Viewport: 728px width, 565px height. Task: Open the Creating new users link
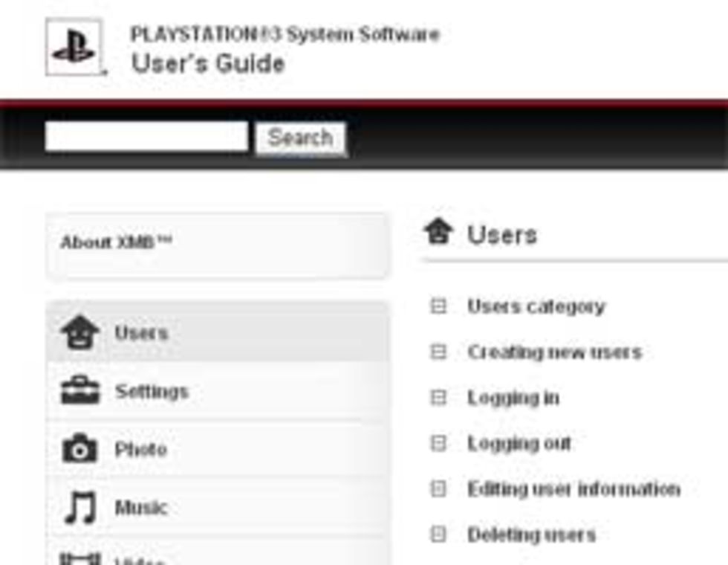pyautogui.click(x=554, y=352)
